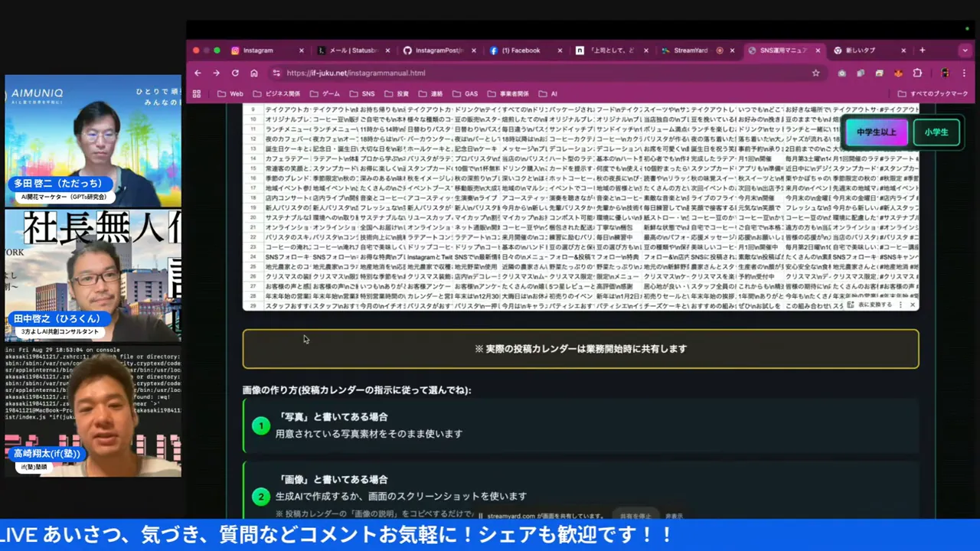Switch to 中学生以上 mode
The image size is (980, 551).
pos(876,132)
